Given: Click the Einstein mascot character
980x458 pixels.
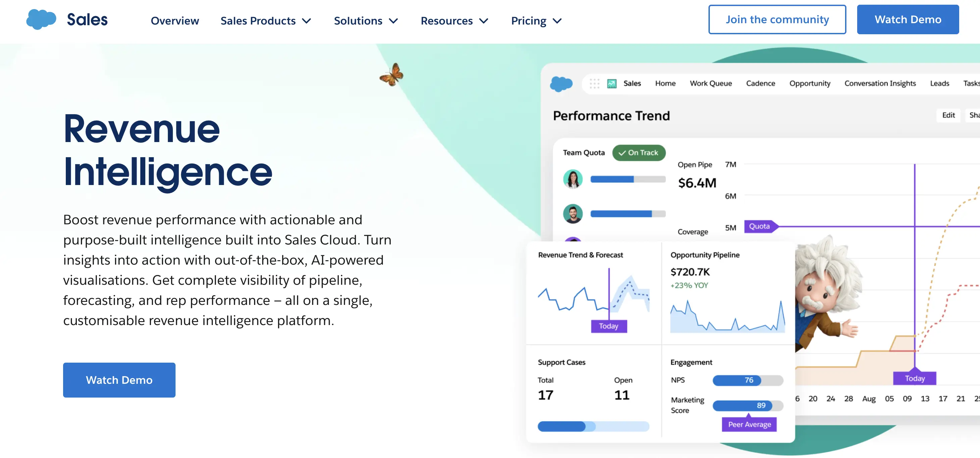Looking at the screenshot, I should pyautogui.click(x=827, y=293).
